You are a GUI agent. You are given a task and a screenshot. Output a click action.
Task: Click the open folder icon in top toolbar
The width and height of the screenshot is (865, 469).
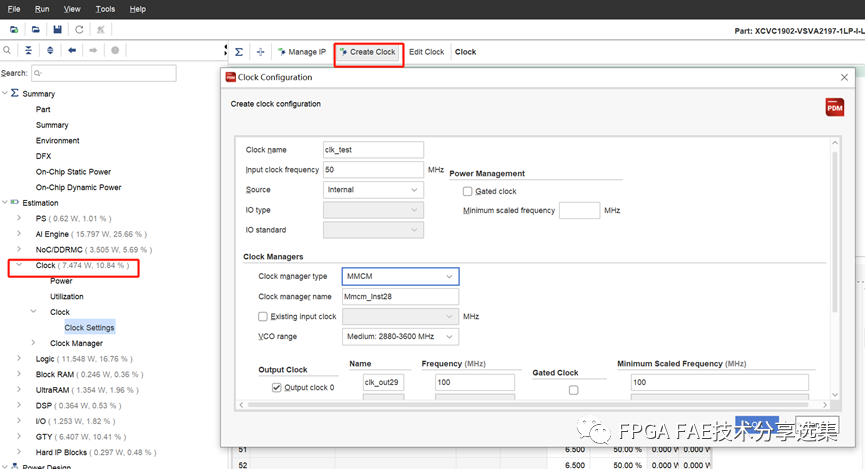[36, 29]
